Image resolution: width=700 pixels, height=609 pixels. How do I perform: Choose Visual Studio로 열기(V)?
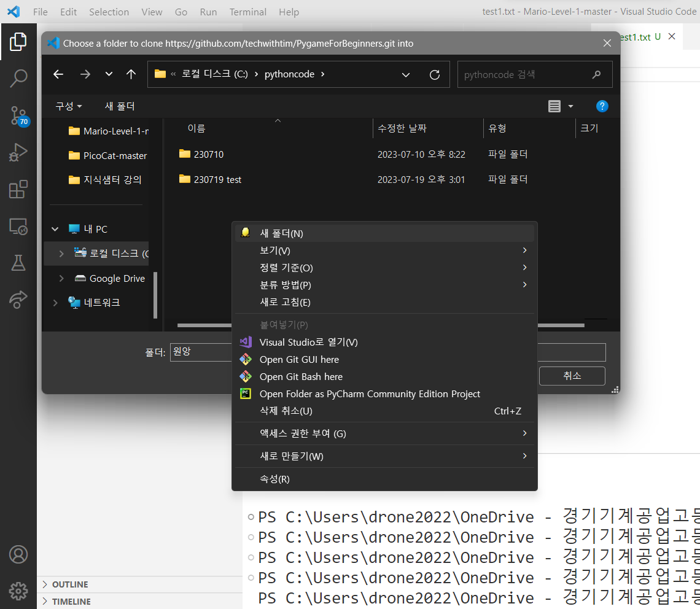(x=385, y=343)
